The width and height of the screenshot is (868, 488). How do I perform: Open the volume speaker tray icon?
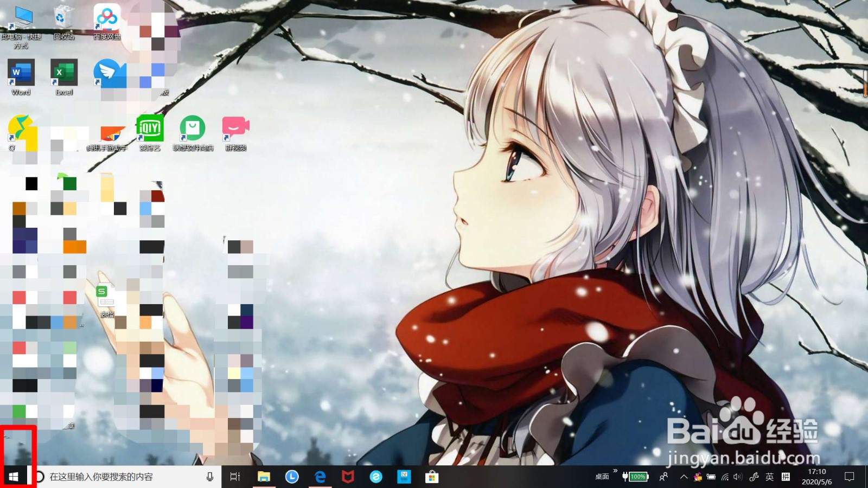[x=738, y=477]
